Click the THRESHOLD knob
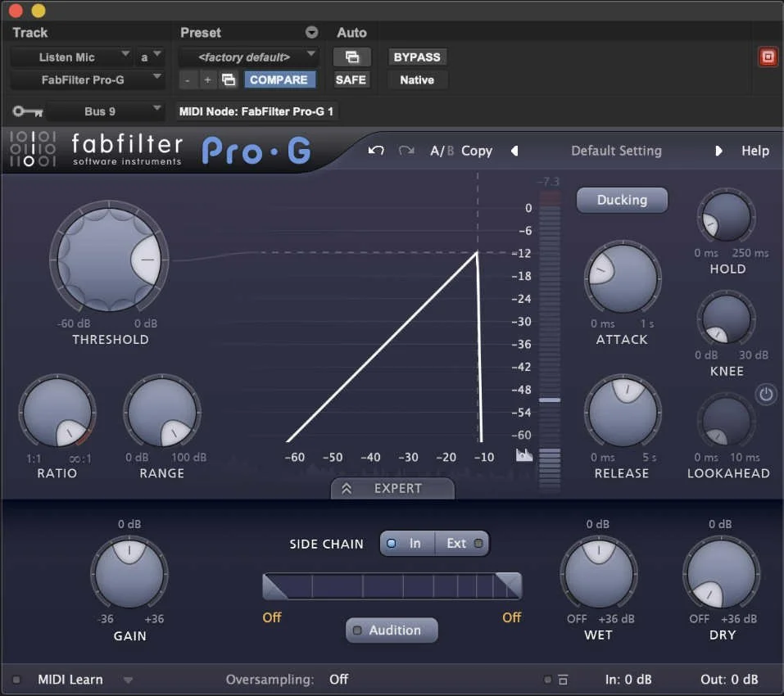This screenshot has width=784, height=696. click(x=109, y=260)
